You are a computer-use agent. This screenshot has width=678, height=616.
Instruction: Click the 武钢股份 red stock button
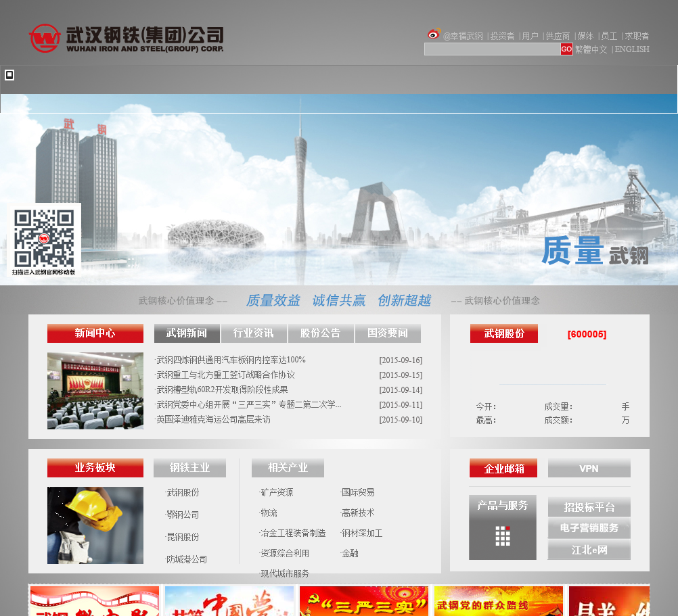503,333
